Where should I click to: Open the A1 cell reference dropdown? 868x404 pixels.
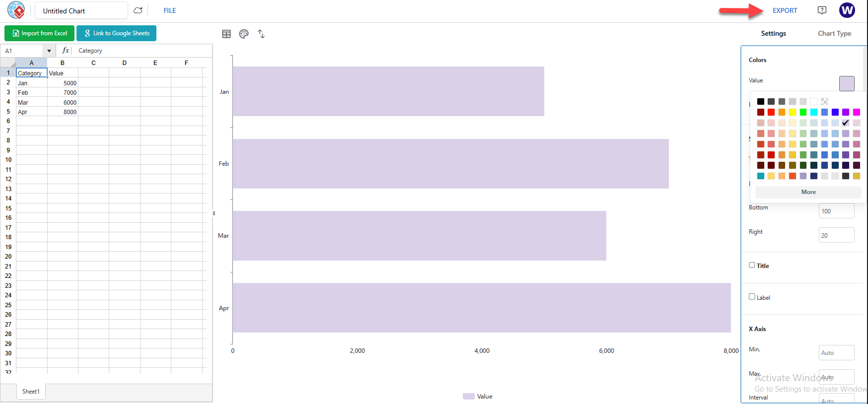click(49, 50)
